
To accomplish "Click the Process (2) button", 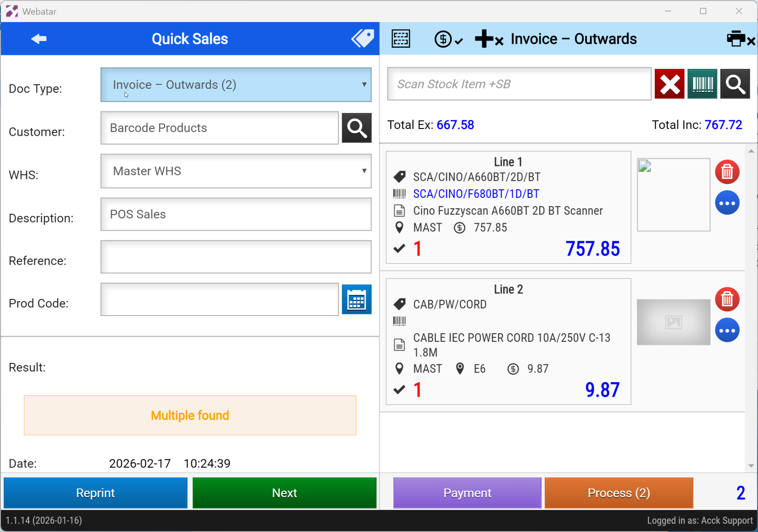I will (619, 493).
